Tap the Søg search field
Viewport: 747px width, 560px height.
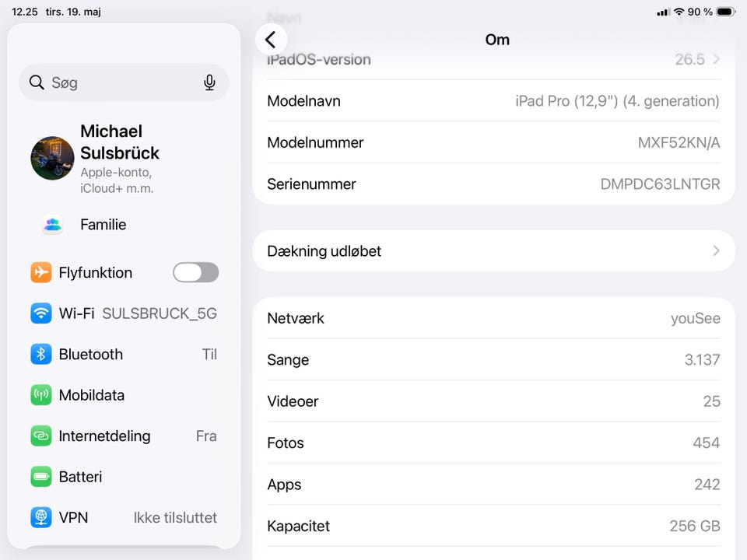[x=124, y=82]
